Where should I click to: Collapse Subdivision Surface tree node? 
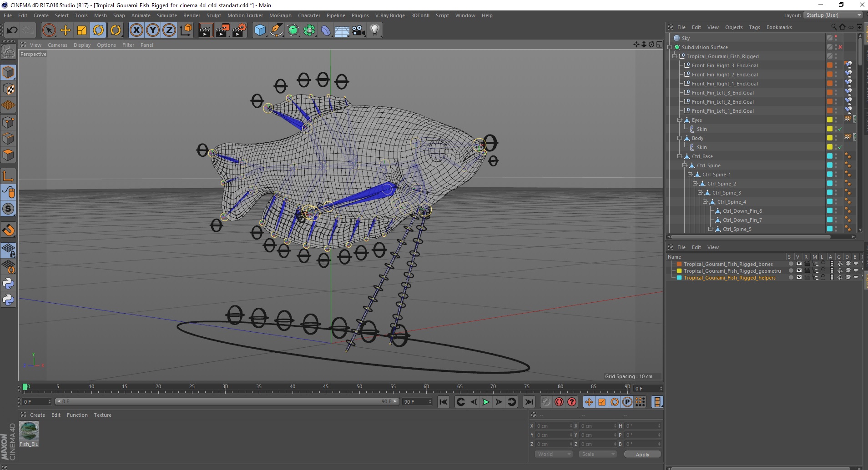[670, 47]
